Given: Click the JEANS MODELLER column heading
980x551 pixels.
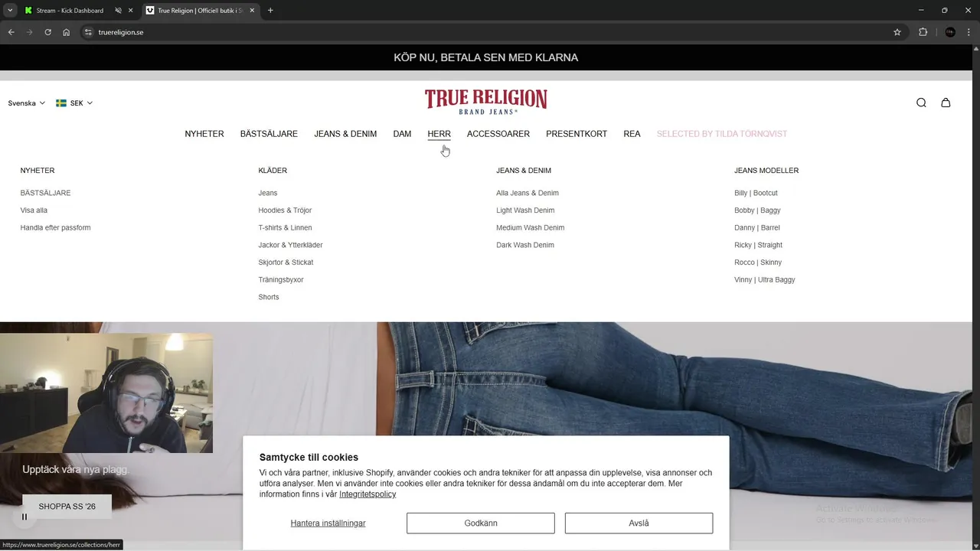Looking at the screenshot, I should pyautogui.click(x=766, y=171).
